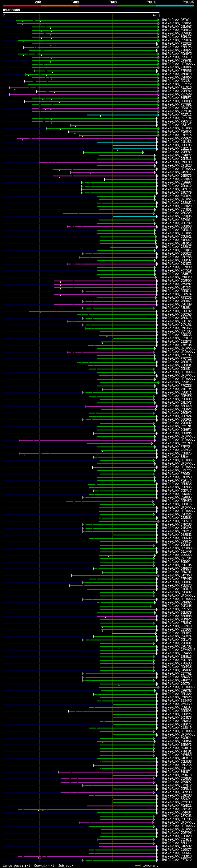Click the hit label UniRef100_C4YR33
This screenshot has height=868, width=197.
click(177, 792)
